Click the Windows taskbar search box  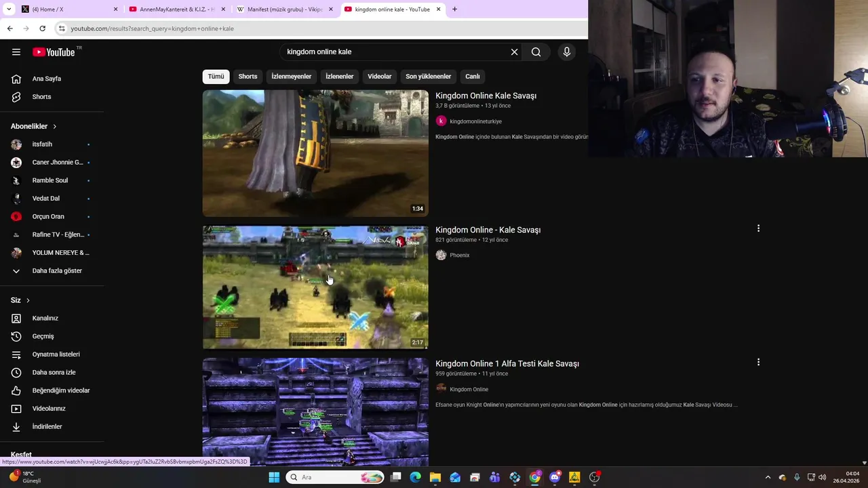tap(335, 477)
